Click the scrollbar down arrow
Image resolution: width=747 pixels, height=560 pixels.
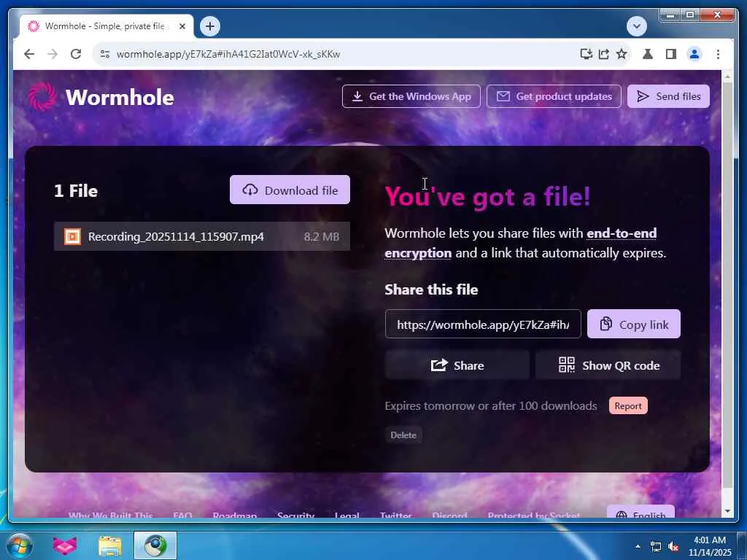pos(727,511)
